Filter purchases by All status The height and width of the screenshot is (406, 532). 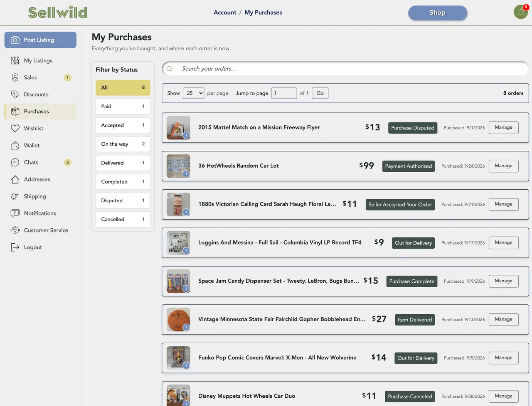tap(123, 88)
